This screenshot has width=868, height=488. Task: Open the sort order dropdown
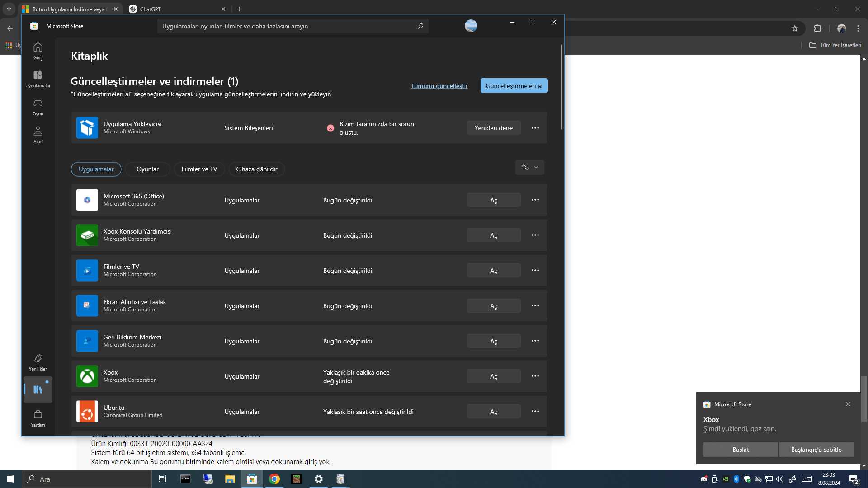pos(529,167)
